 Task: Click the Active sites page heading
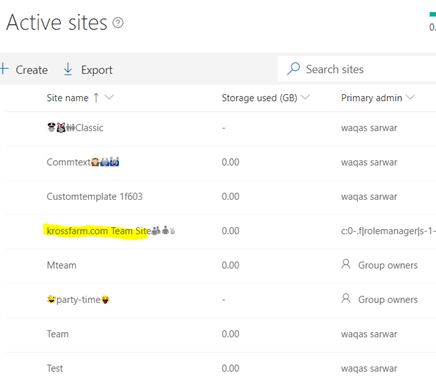(x=57, y=23)
